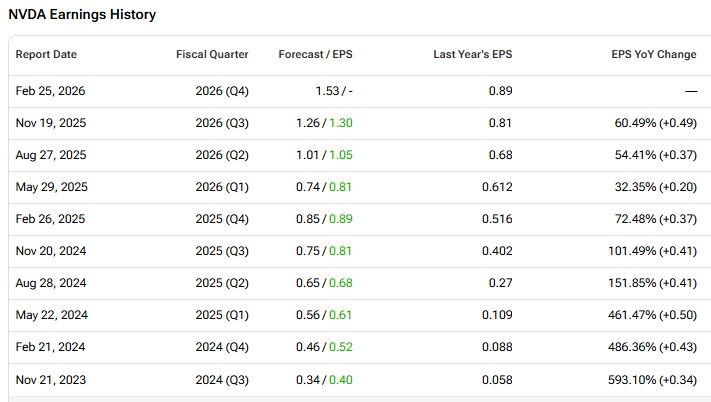Click the Forecast / EPS column header
The height and width of the screenshot is (402, 711).
(x=315, y=54)
